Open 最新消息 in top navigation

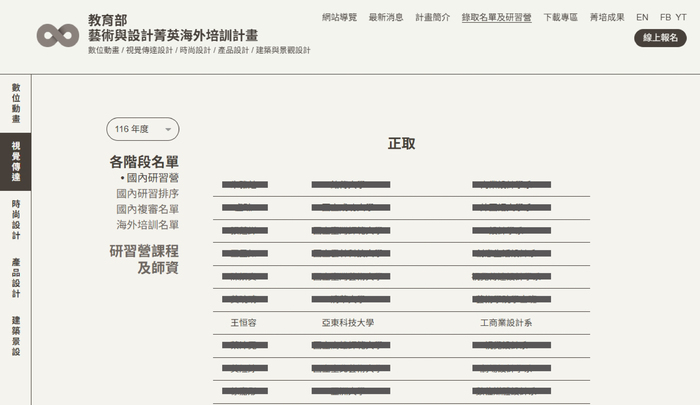(x=386, y=17)
